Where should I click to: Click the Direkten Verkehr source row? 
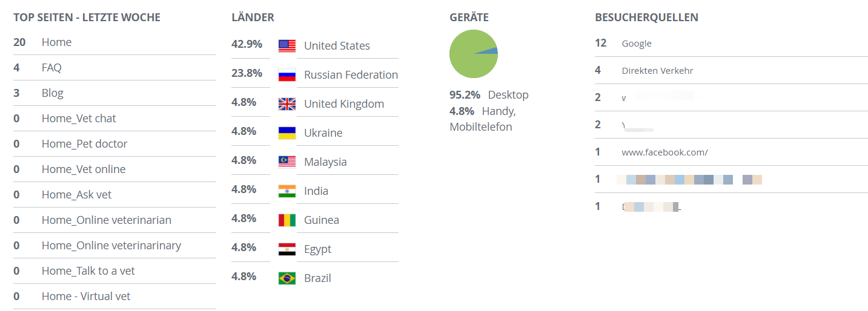731,71
